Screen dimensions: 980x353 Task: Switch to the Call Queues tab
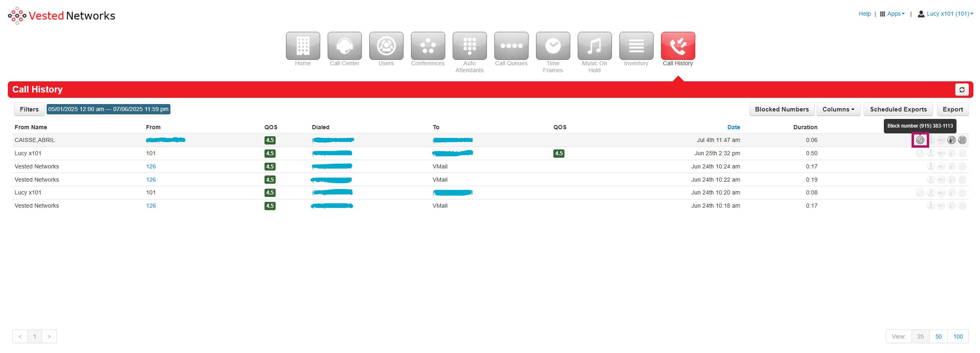(x=511, y=46)
